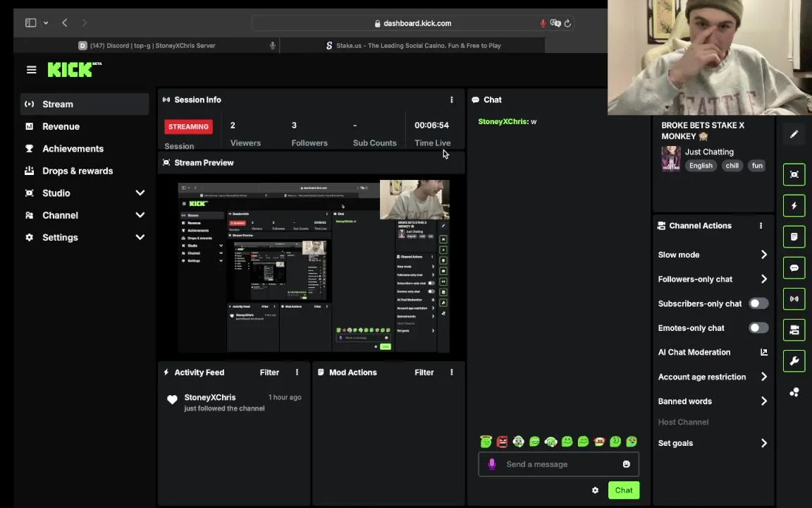Click the '1 hour ago' timestamp
This screenshot has height=508, width=812.
coord(285,397)
